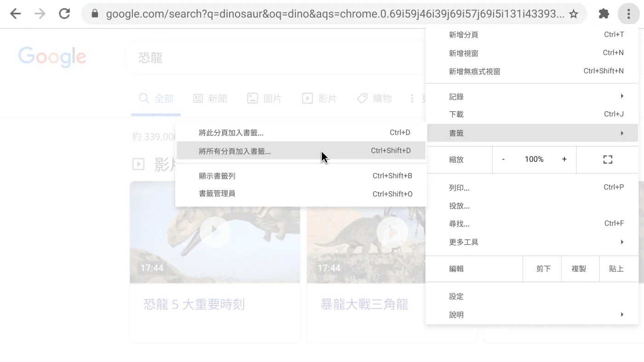Click the star to bookmark this page
Viewport: 644px width, 362px height.
click(574, 13)
